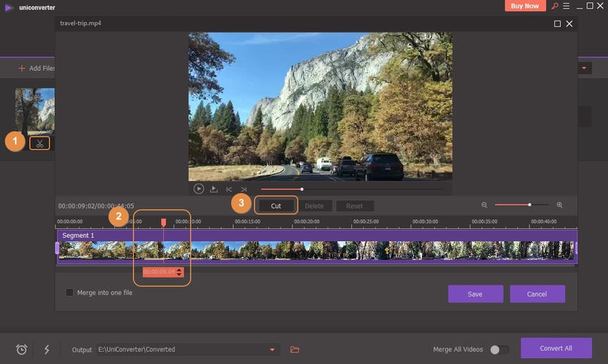Viewport: 608px width, 364px height.
Task: Toggle the Merge All Videos switch
Action: tap(499, 350)
